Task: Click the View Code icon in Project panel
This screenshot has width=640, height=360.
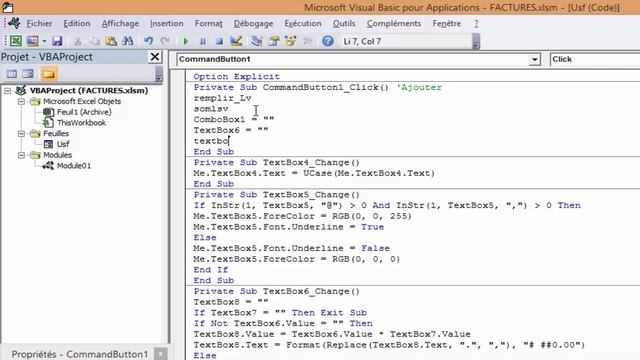Action: (x=11, y=74)
